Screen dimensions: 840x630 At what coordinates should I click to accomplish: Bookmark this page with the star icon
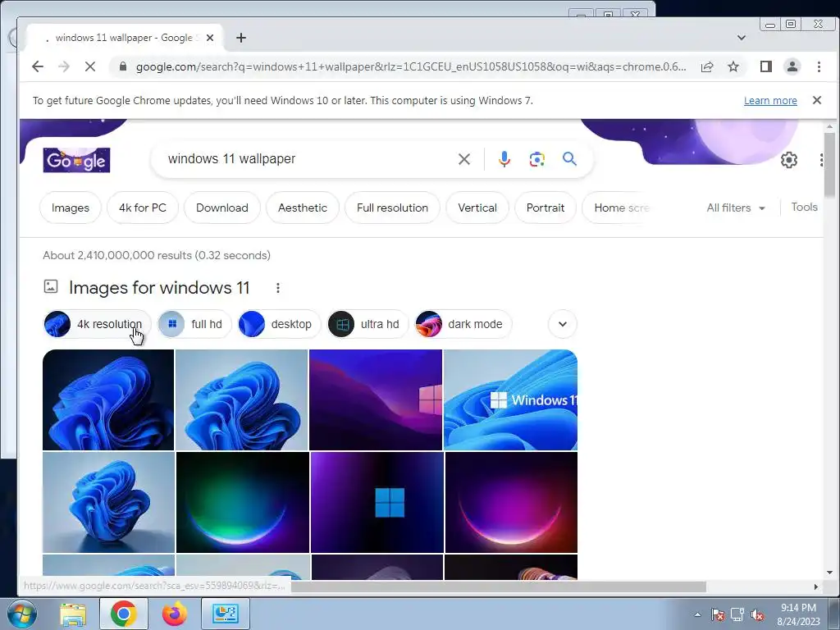[733, 66]
